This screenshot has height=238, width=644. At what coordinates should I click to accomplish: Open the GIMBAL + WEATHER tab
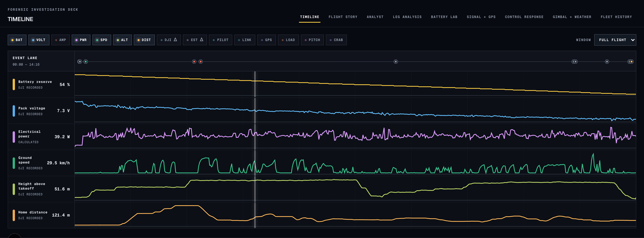[x=572, y=17]
